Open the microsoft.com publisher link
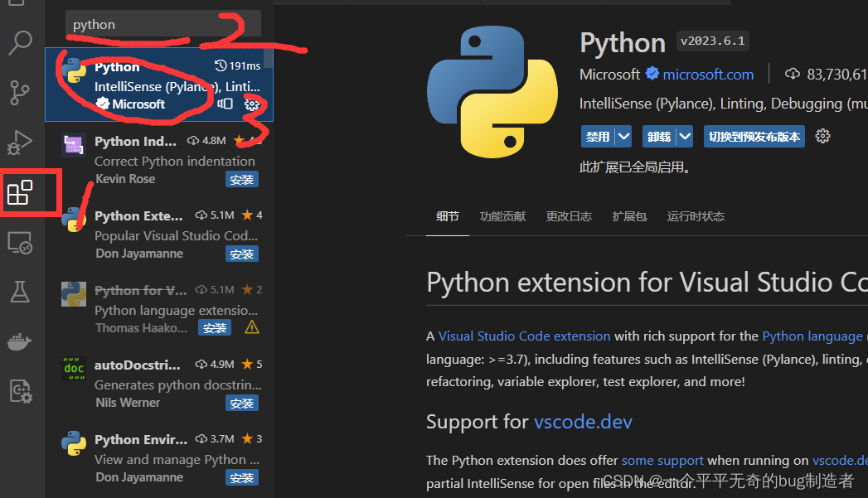Image resolution: width=868 pixels, height=498 pixels. tap(708, 74)
